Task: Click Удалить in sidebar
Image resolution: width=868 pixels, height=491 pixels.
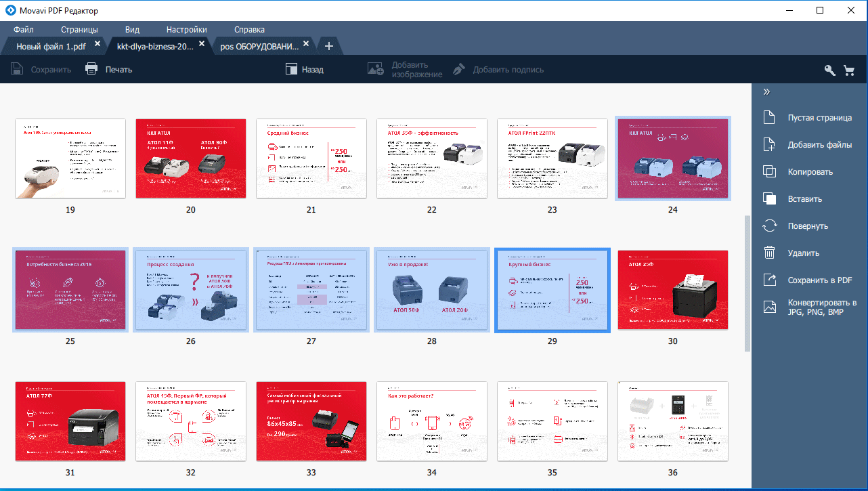Action: (x=804, y=253)
